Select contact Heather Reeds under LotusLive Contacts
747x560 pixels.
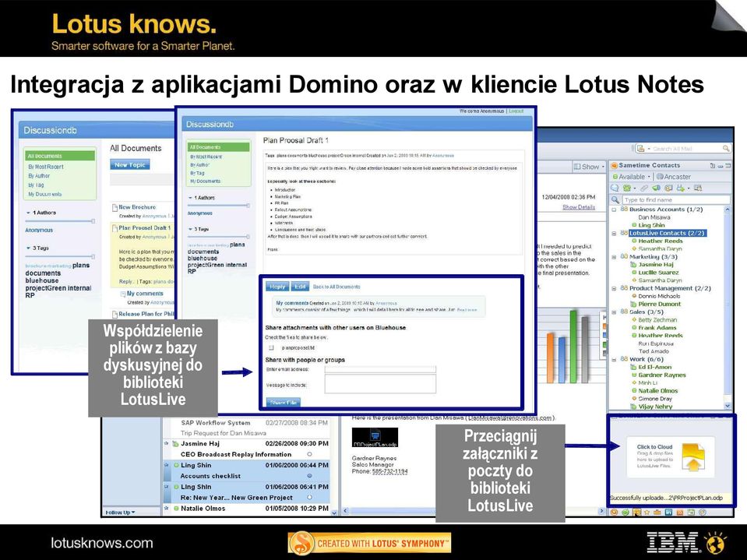[661, 241]
